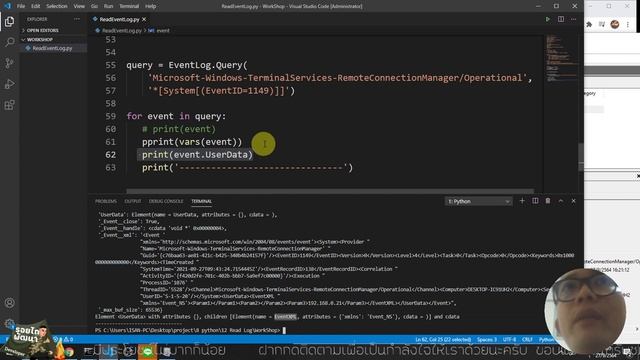Click the editor vertical scrollbar thumb
This screenshot has height=360, width=640.
581,157
